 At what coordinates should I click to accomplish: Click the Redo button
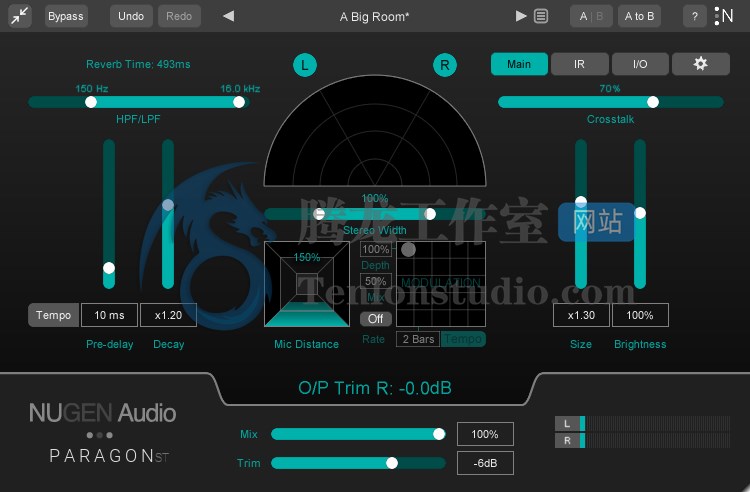coord(179,16)
